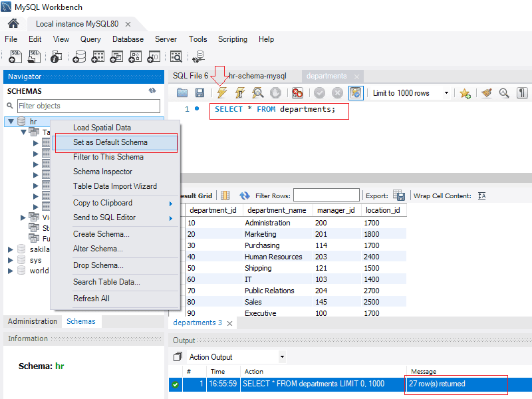The width and height of the screenshot is (532, 399).
Task: Click the Create New Table icon
Action: [97, 57]
